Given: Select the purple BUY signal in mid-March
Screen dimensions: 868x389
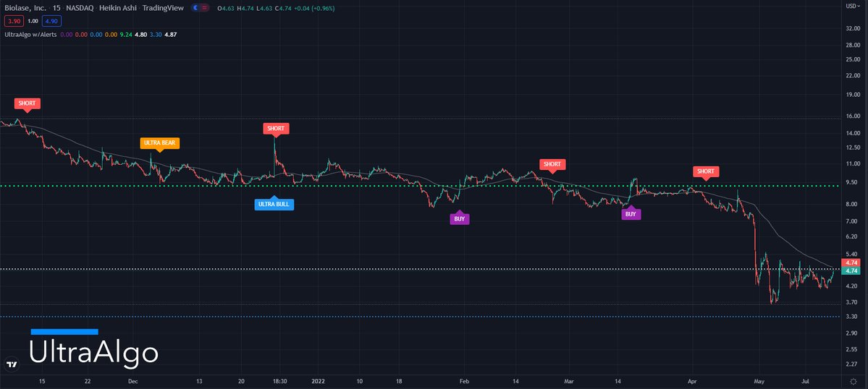Looking at the screenshot, I should [x=631, y=214].
